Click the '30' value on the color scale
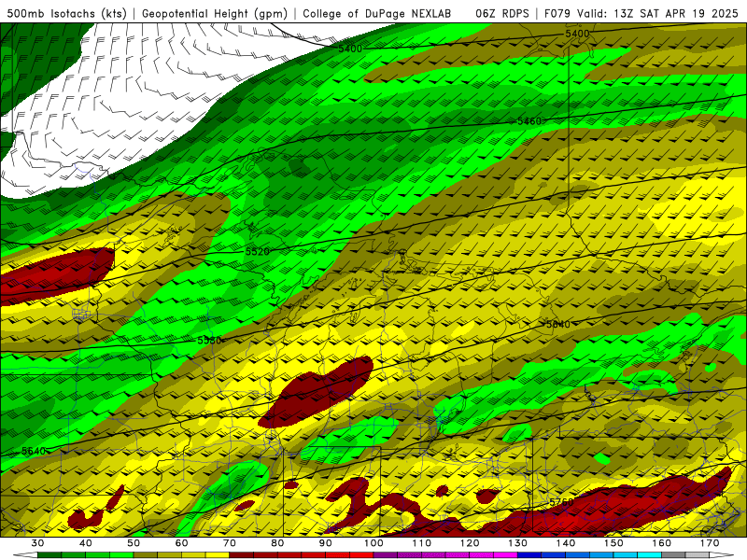 point(37,543)
